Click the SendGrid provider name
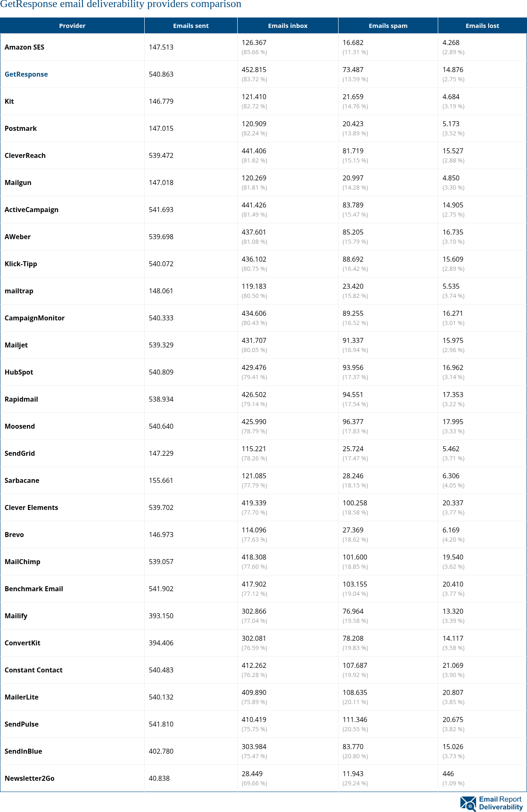The height and width of the screenshot is (812, 527). click(20, 453)
